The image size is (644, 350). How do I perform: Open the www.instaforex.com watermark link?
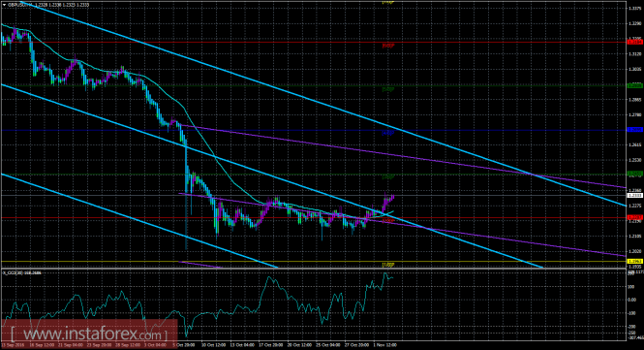coord(89,333)
